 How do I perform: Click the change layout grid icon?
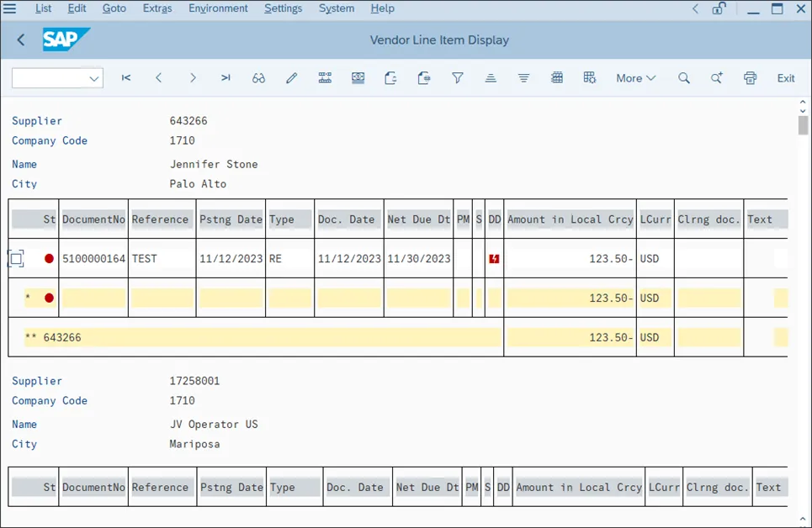point(557,77)
